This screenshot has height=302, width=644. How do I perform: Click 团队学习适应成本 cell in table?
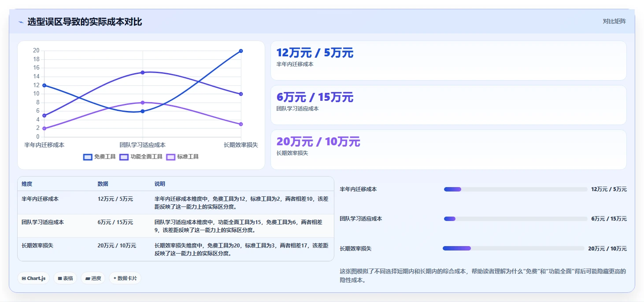pos(43,222)
